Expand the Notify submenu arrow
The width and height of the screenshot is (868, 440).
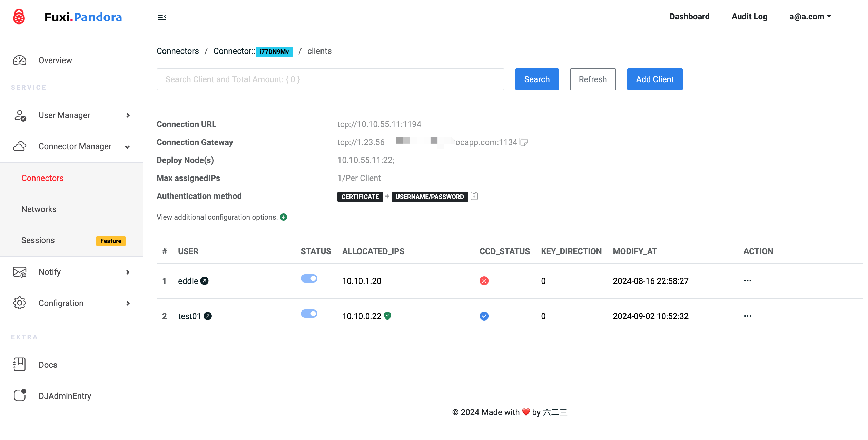pos(128,272)
